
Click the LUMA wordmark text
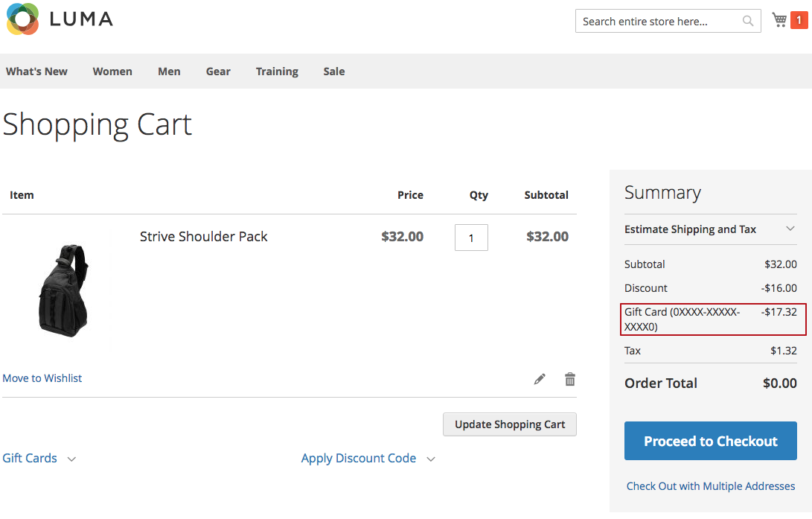tap(81, 19)
